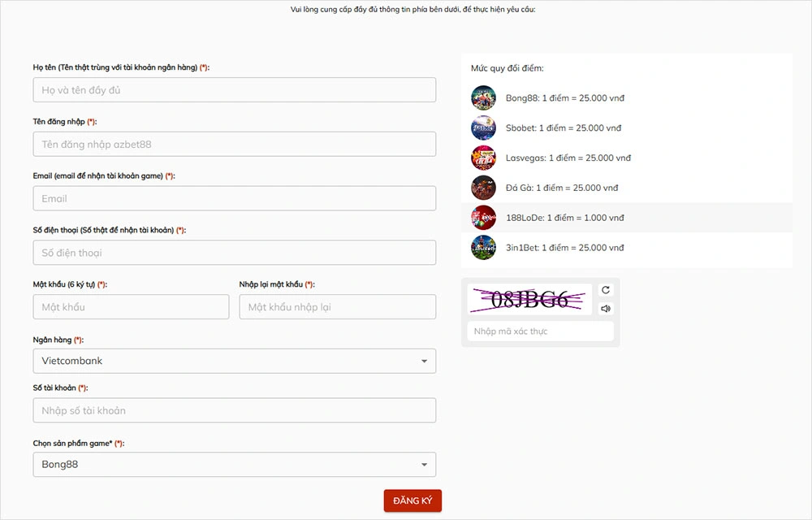Select the 188LoDe exchange rate text
The width and height of the screenshot is (812, 520).
[565, 218]
